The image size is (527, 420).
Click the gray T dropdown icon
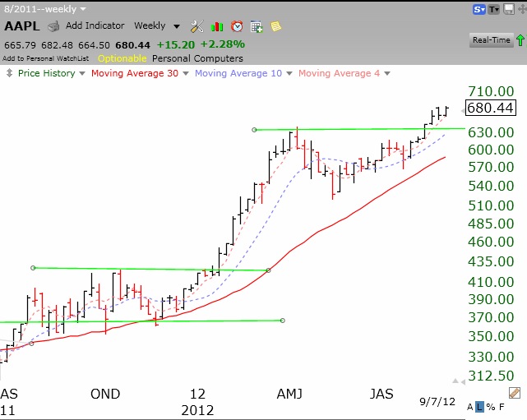click(494, 9)
